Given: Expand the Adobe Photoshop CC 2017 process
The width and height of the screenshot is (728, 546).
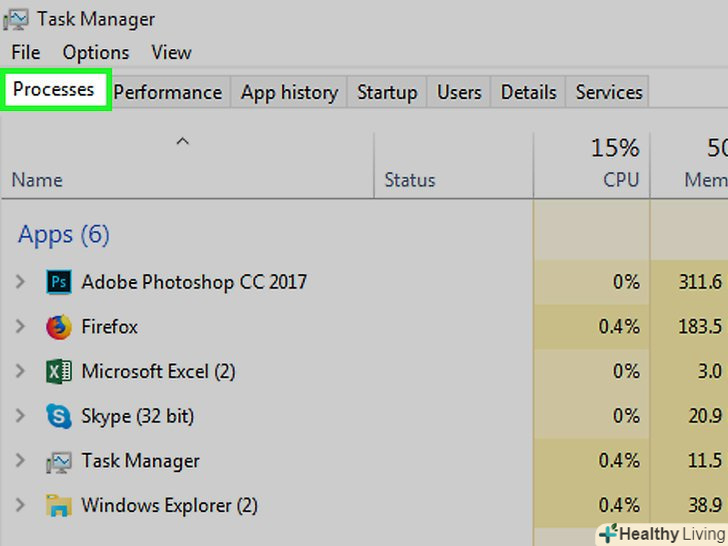Looking at the screenshot, I should click(x=20, y=282).
